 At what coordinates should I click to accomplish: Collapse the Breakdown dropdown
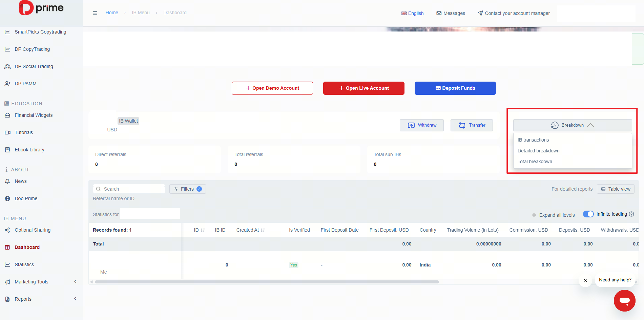pos(572,125)
